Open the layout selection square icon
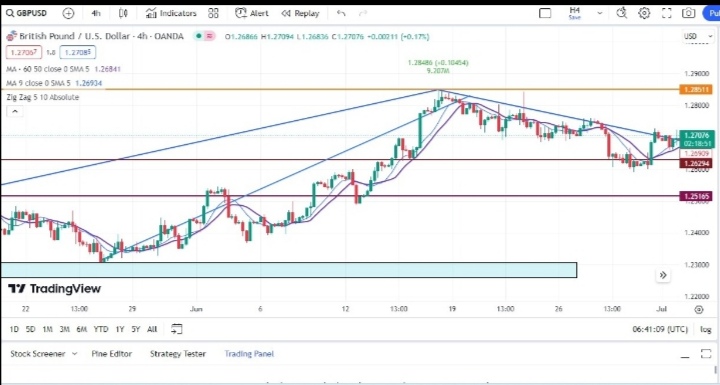The image size is (720, 385). pyautogui.click(x=545, y=13)
